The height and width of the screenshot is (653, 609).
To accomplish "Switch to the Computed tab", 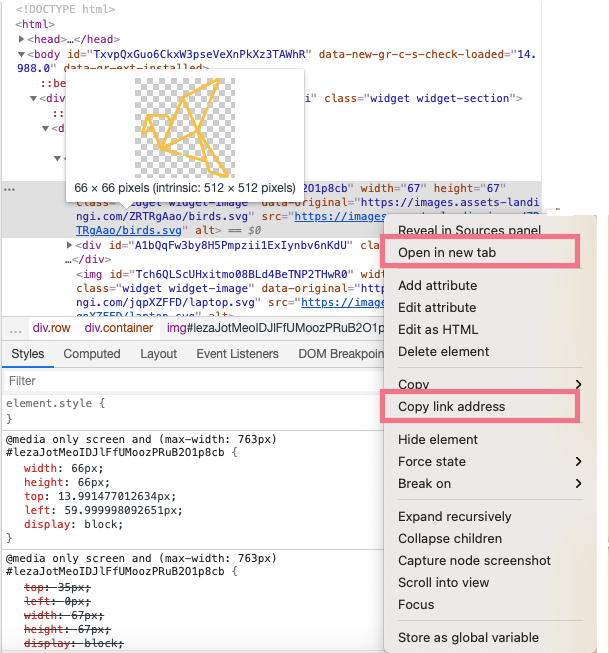I will point(92,354).
